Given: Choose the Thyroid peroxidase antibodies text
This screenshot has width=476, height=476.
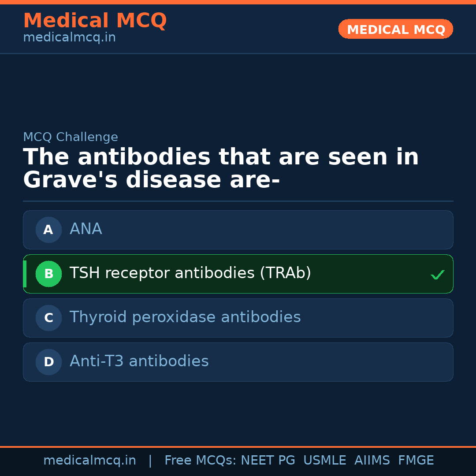Looking at the screenshot, I should (185, 317).
